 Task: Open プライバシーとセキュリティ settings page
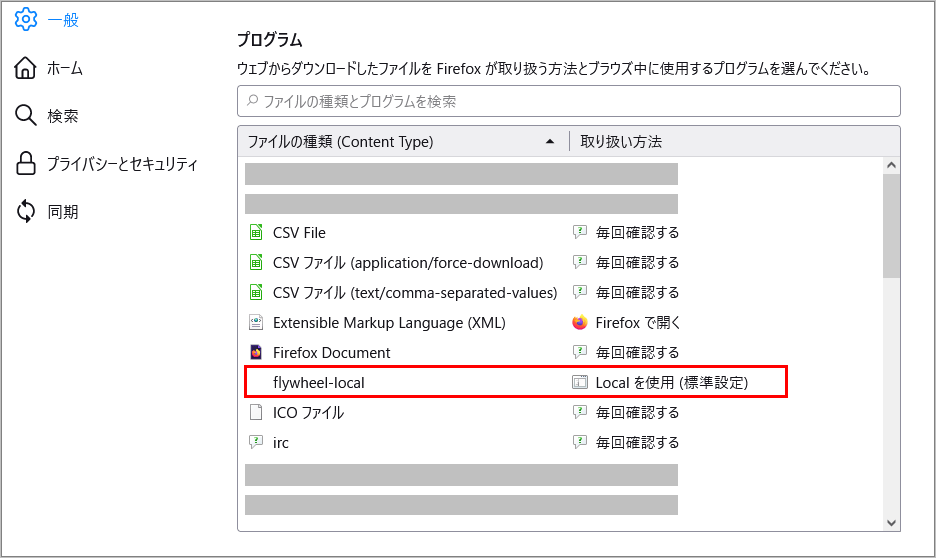pos(122,164)
